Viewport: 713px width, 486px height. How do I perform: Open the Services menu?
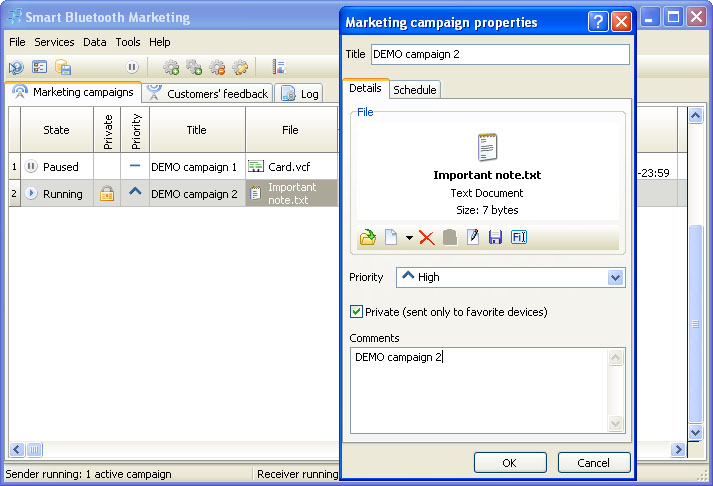tap(54, 42)
